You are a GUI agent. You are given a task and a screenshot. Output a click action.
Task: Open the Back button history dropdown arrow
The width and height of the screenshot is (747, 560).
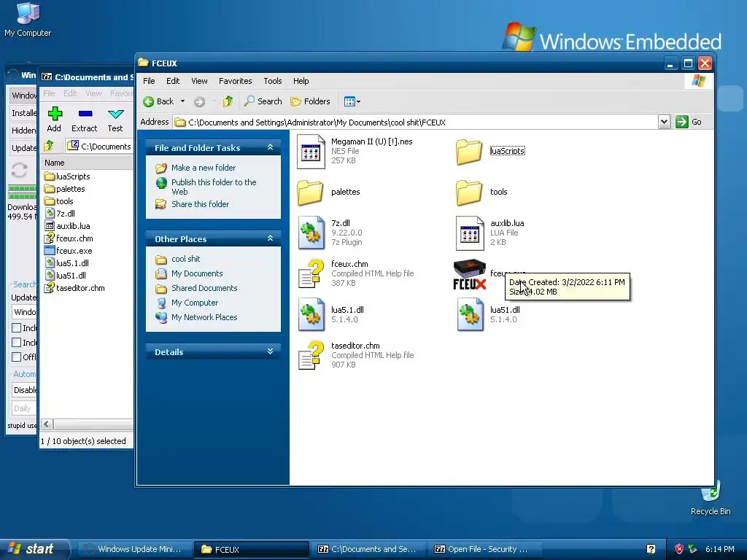(182, 101)
